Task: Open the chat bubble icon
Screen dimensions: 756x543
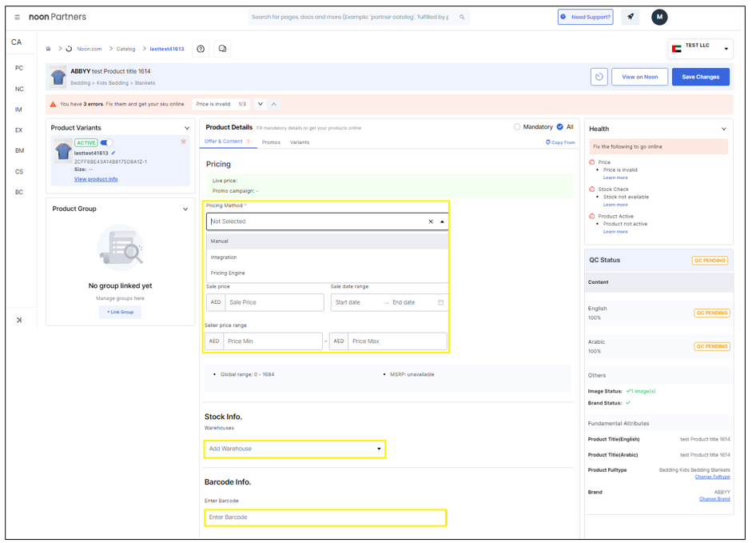Action: tap(222, 49)
